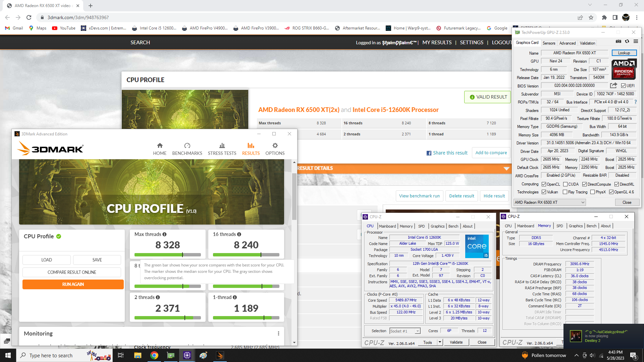
Task: Open Chrome tab search chevron
Action: tap(590, 5)
